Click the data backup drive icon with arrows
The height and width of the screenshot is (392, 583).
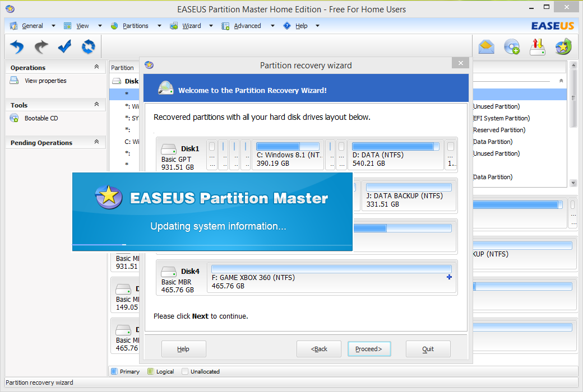tap(537, 47)
